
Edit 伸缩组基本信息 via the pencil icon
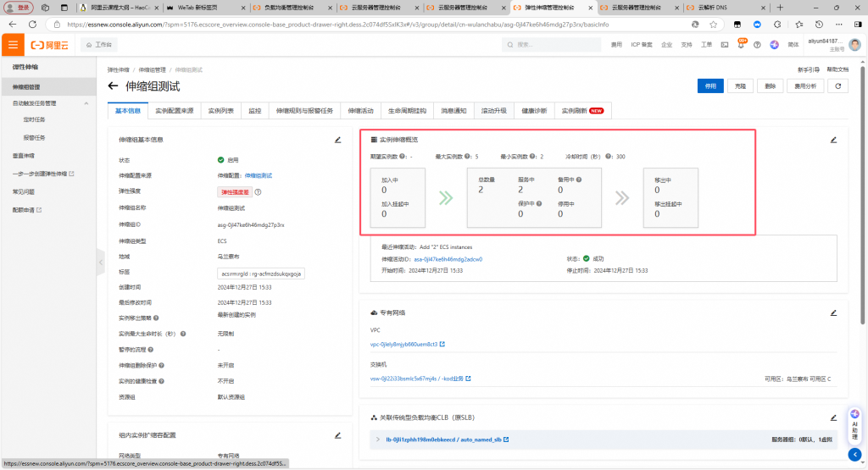337,140
